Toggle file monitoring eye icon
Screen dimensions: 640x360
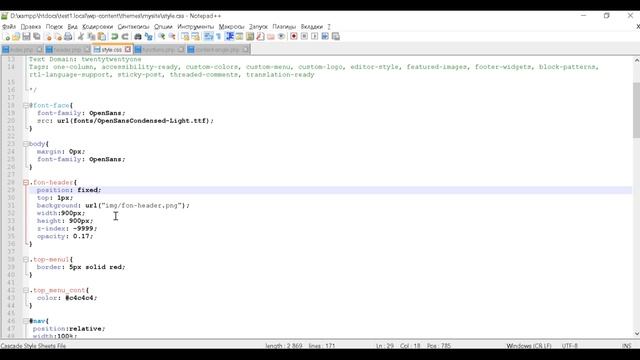281,37
